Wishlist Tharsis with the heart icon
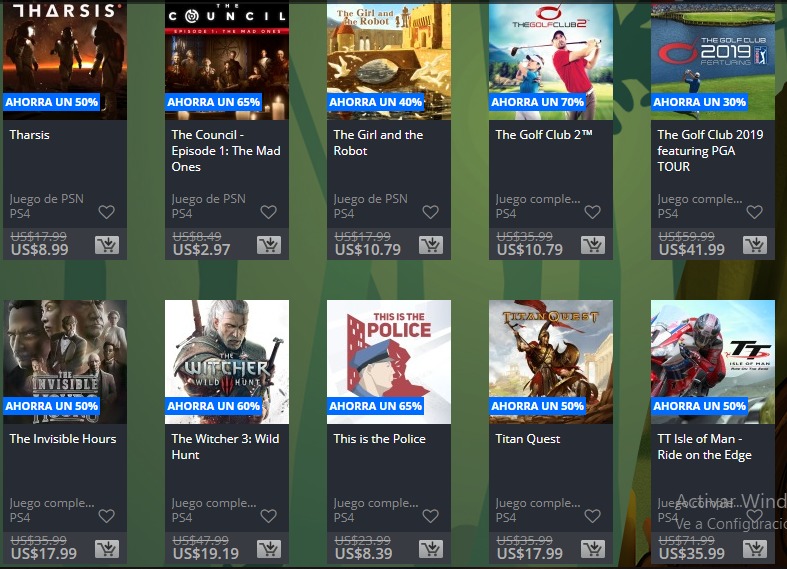 tap(107, 212)
